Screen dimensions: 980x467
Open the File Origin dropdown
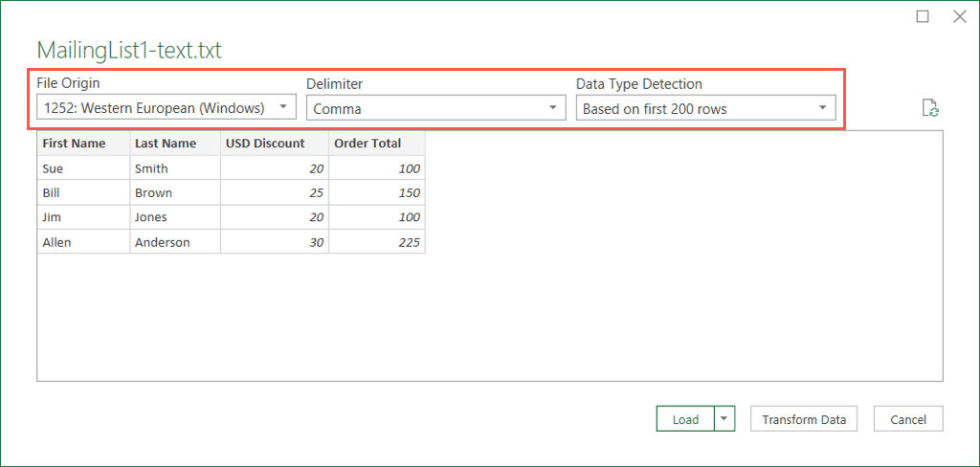pyautogui.click(x=167, y=108)
